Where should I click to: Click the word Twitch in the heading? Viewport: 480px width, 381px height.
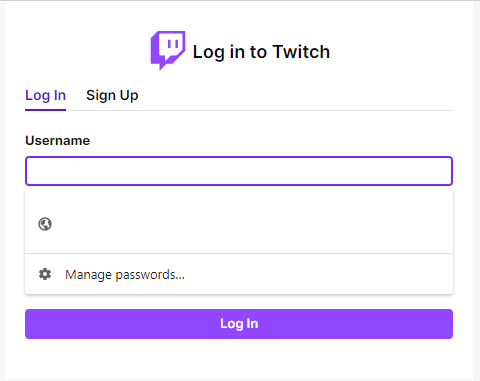[x=301, y=52]
